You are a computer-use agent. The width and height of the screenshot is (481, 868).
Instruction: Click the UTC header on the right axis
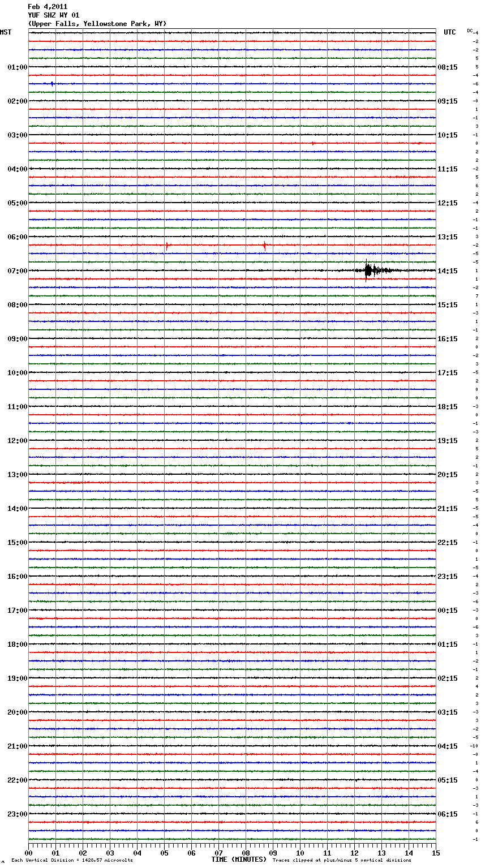click(x=450, y=32)
